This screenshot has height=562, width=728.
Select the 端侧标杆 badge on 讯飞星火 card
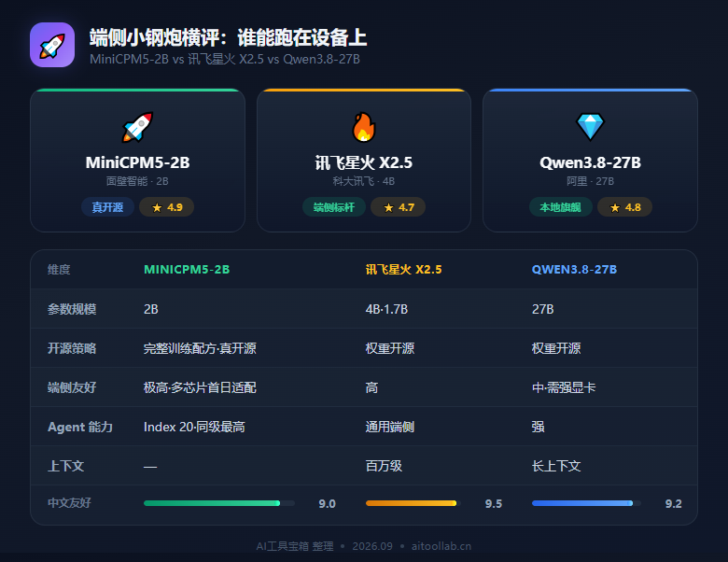click(334, 207)
